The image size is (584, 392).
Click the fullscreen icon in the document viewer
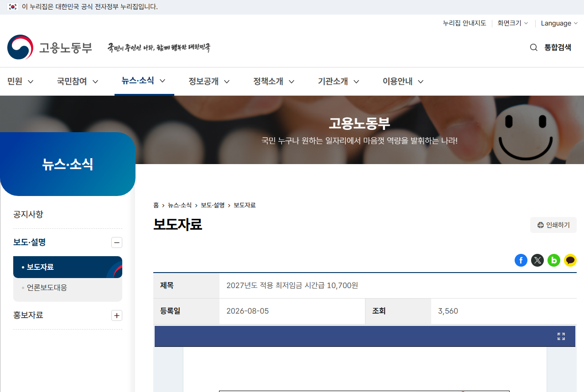pyautogui.click(x=561, y=336)
